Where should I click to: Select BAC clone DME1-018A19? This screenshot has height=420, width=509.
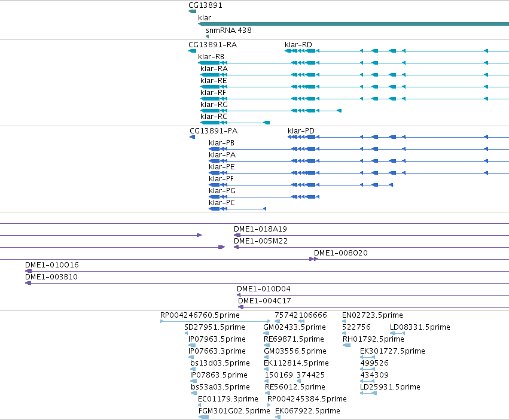(260, 229)
